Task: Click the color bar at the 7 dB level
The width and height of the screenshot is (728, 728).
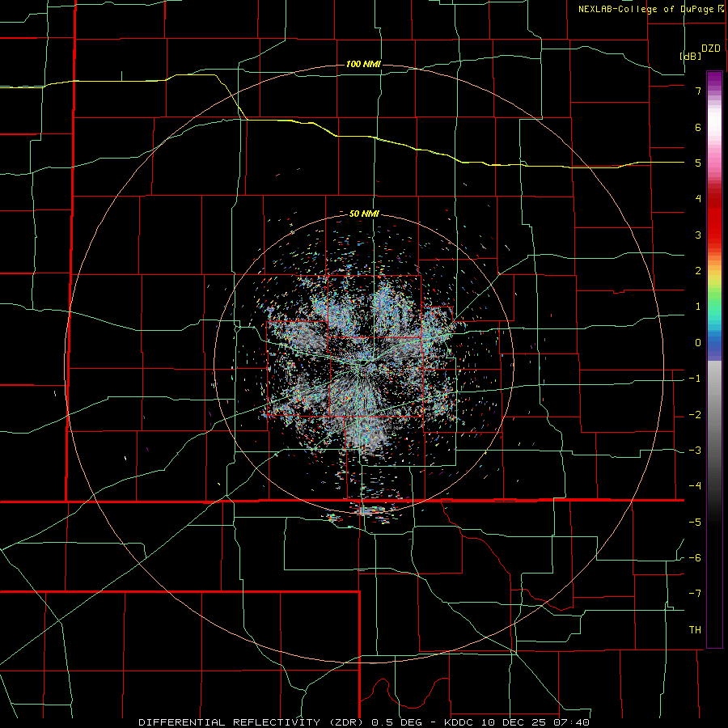Action: tap(714, 91)
